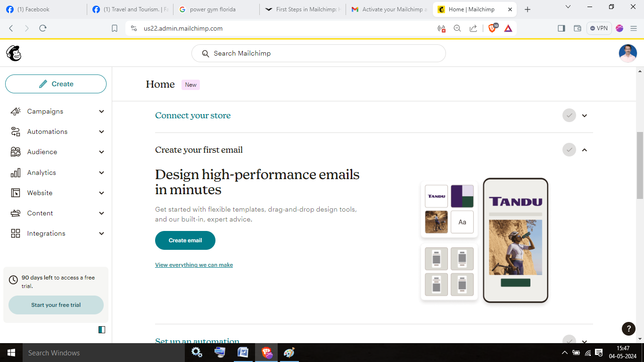Toggle the browser sidebar panel icon
Screen dimensions: 644x362
561,28
